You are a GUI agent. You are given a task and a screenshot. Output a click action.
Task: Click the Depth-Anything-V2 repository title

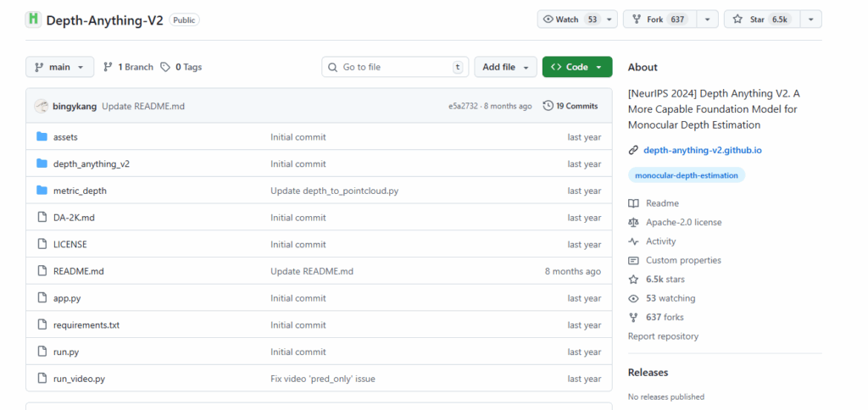[x=104, y=20]
